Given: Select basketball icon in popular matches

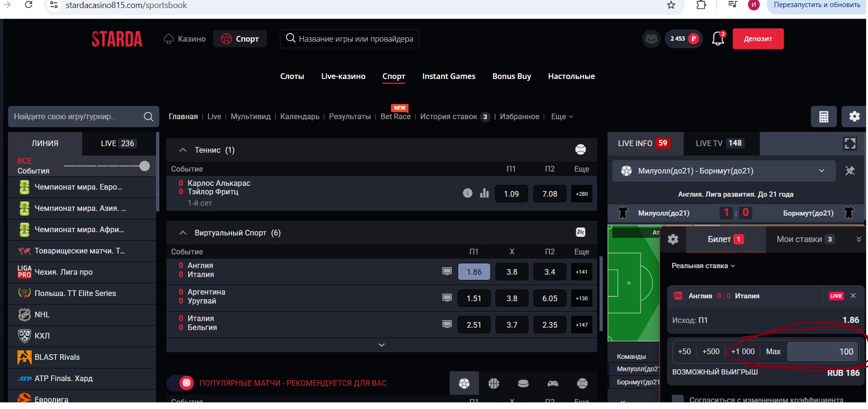Looking at the screenshot, I should 494,383.
